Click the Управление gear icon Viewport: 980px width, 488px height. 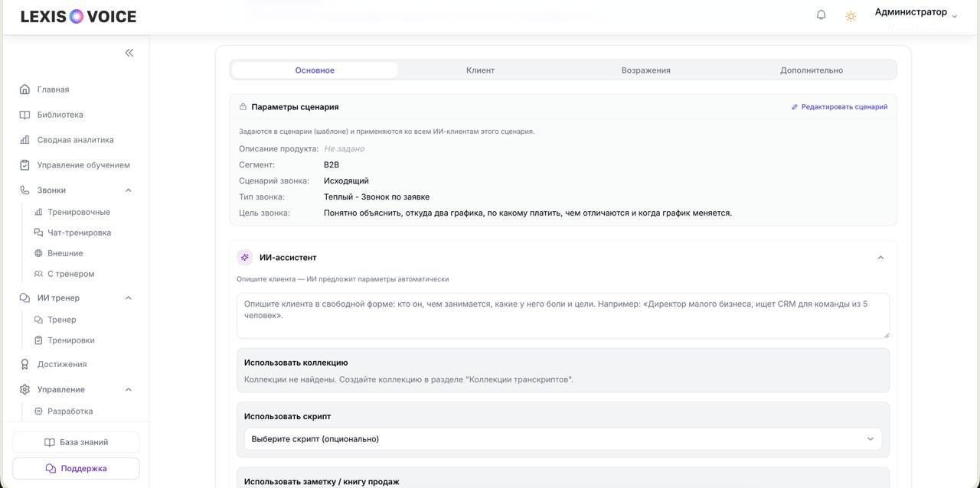tap(24, 389)
